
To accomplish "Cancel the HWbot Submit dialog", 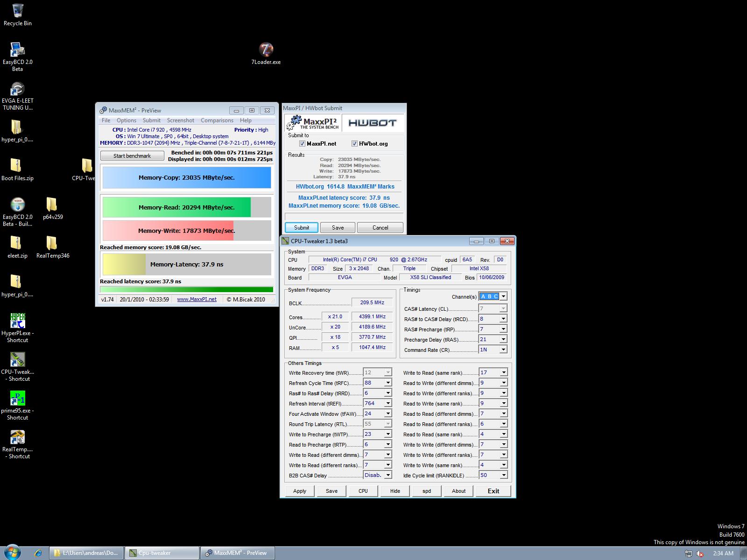I will pyautogui.click(x=380, y=228).
